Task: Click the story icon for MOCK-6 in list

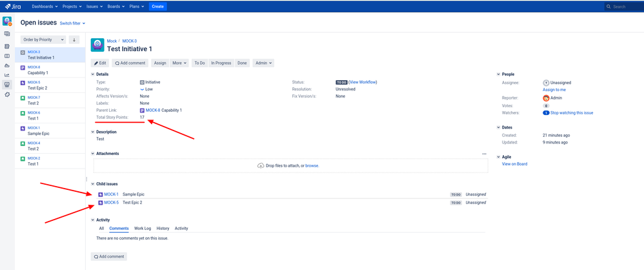Action: click(23, 114)
